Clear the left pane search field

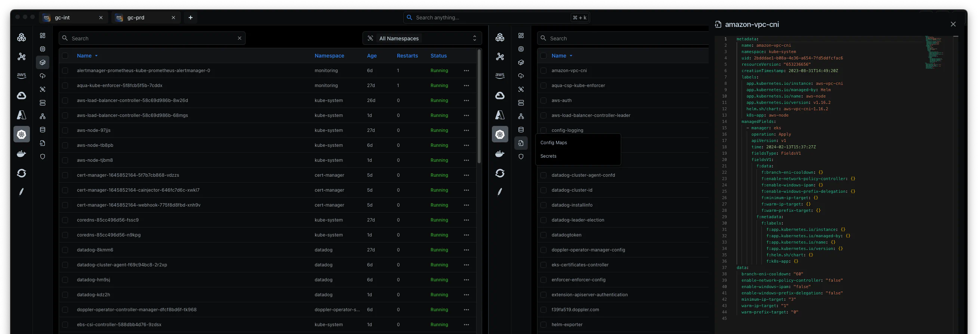pyautogui.click(x=240, y=38)
